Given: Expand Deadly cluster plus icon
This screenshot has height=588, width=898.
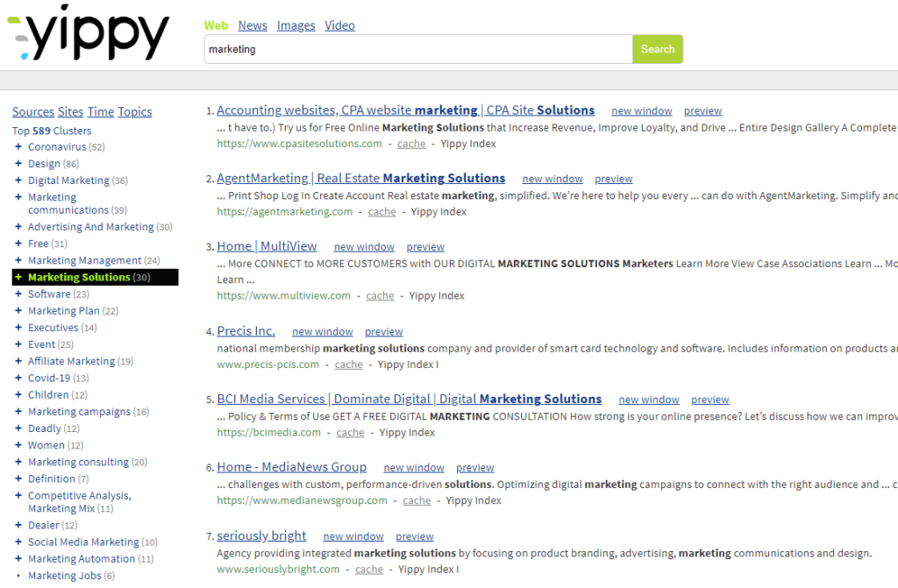Looking at the screenshot, I should point(18,429).
